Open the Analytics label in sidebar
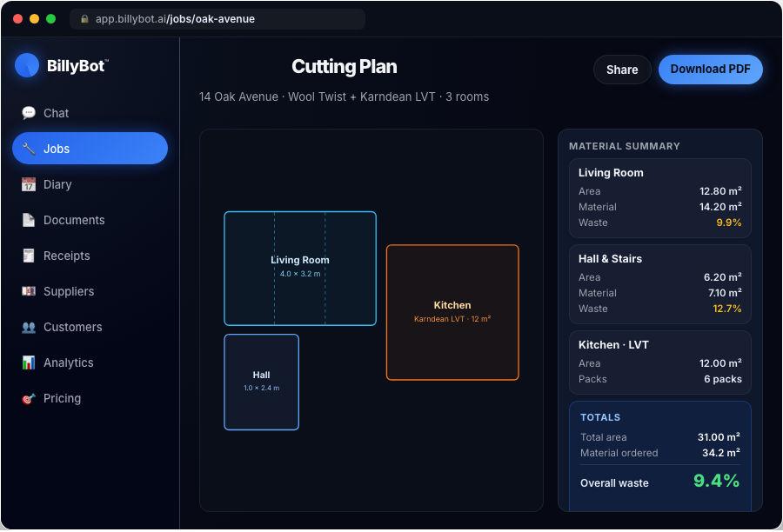783x532 pixels. (x=69, y=362)
